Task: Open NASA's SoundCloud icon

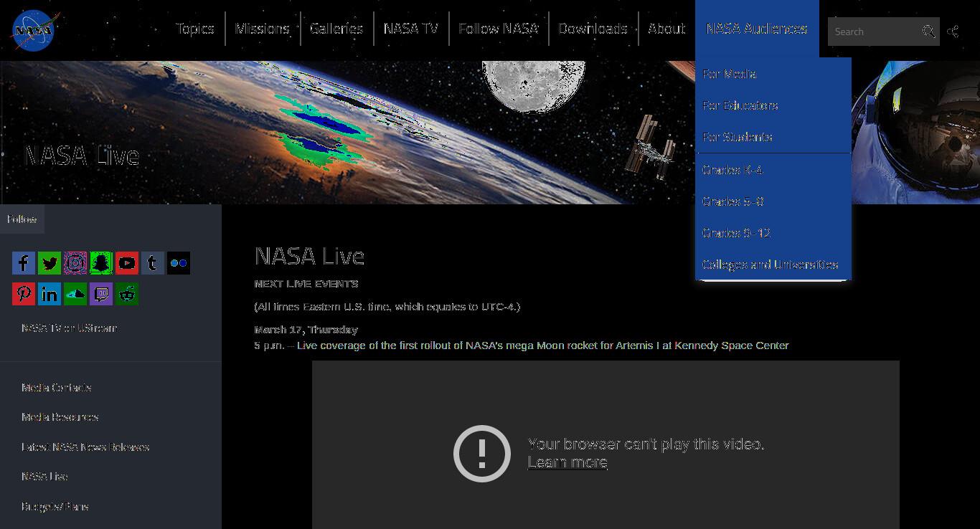Action: point(75,294)
